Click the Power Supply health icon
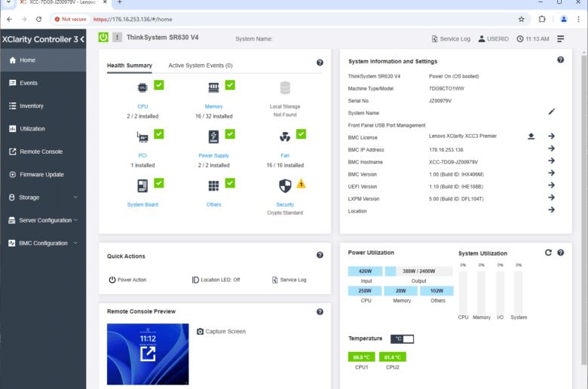The width and height of the screenshot is (588, 389). pos(213,136)
